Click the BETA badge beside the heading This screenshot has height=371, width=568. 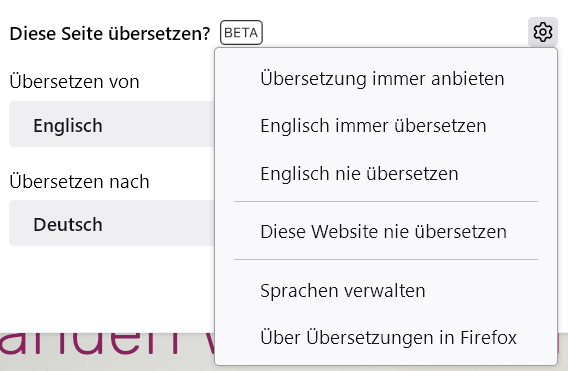241,33
